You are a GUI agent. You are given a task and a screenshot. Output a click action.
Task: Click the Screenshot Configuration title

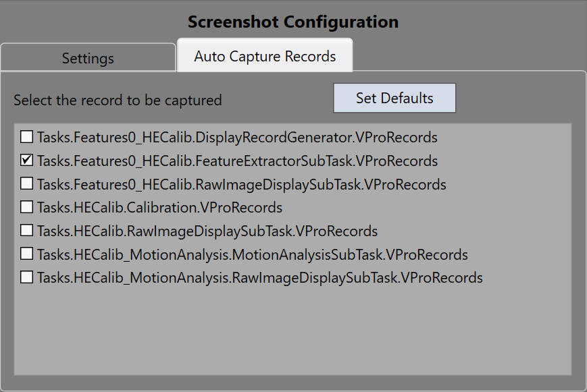pyautogui.click(x=293, y=22)
